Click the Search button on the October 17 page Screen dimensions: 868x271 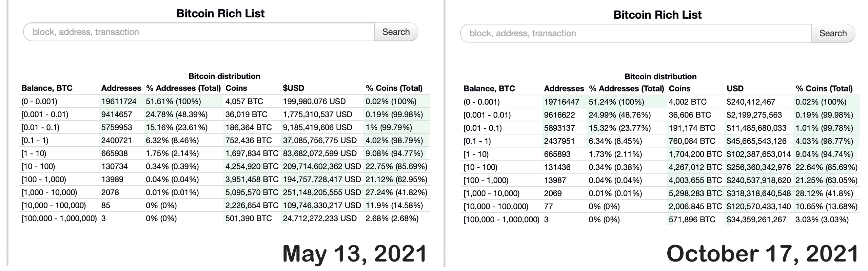point(833,33)
